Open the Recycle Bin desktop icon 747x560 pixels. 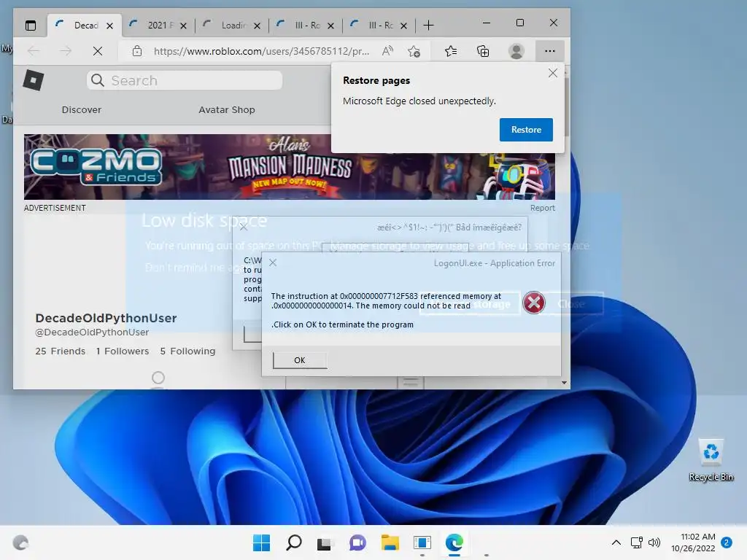[x=711, y=460]
